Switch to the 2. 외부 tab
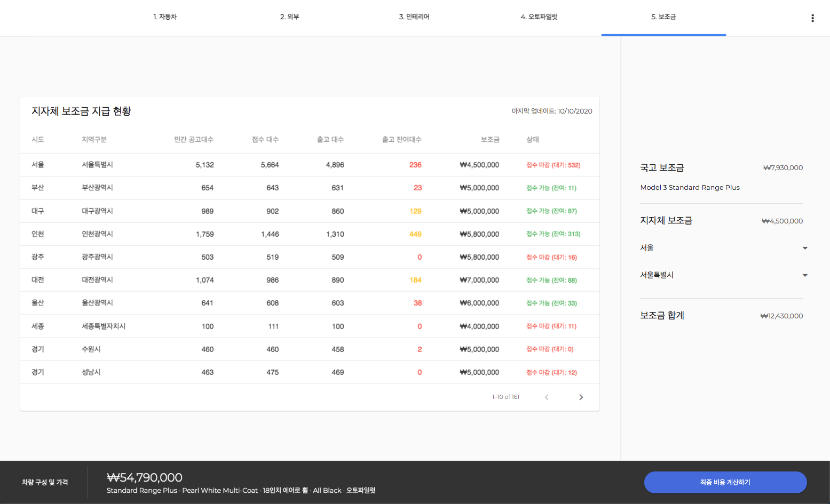830x504 pixels. [290, 17]
